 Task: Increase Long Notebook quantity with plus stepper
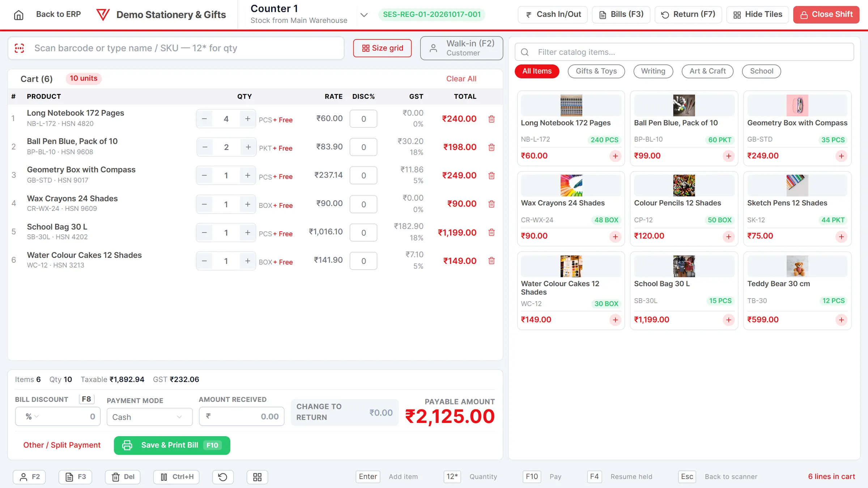click(247, 119)
